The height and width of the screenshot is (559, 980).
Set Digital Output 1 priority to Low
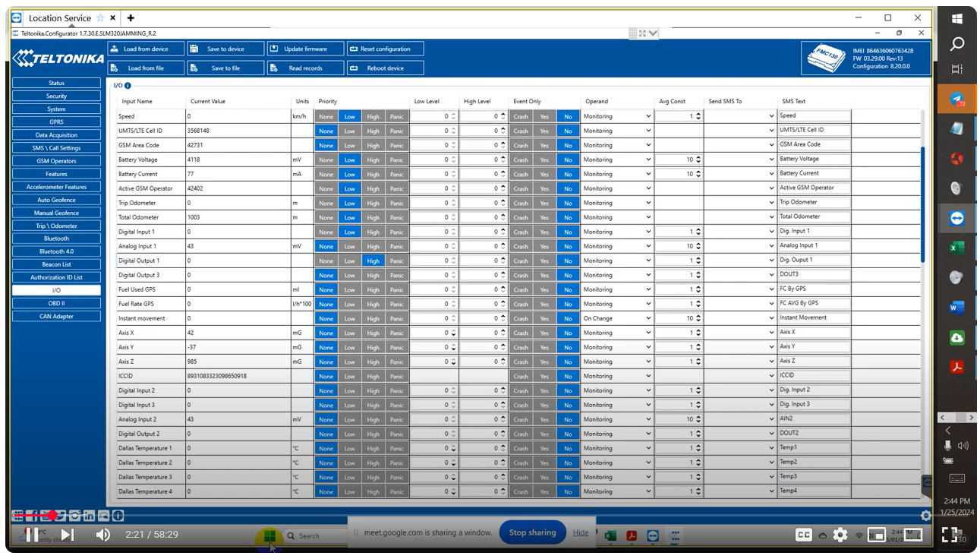pyautogui.click(x=349, y=261)
